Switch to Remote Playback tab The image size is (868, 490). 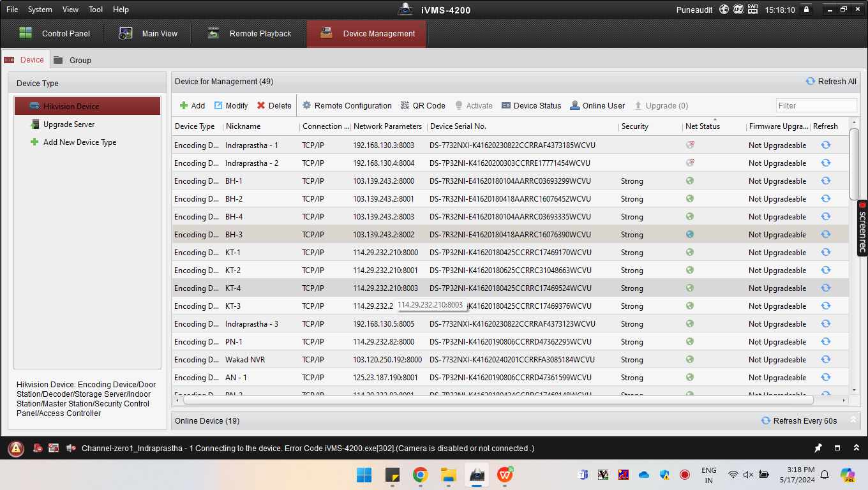[249, 34]
